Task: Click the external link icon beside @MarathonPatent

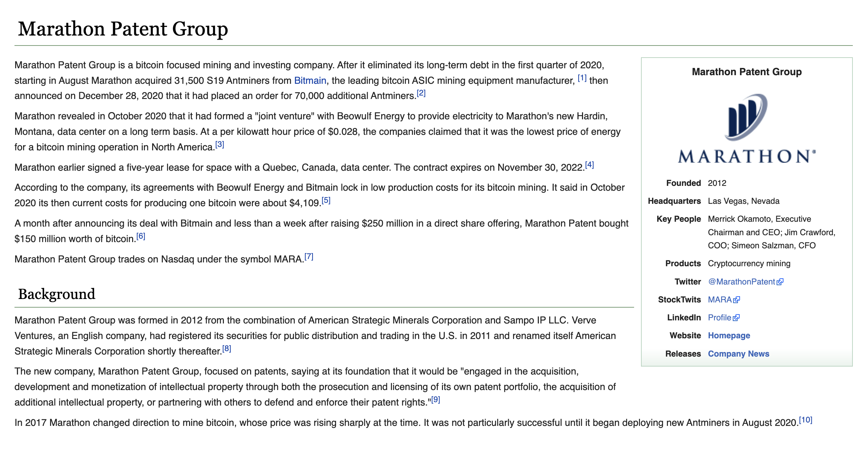Action: click(x=780, y=282)
